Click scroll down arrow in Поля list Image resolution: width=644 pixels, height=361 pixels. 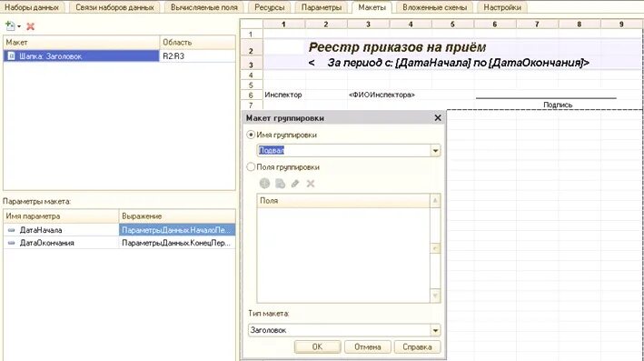pyautogui.click(x=435, y=296)
